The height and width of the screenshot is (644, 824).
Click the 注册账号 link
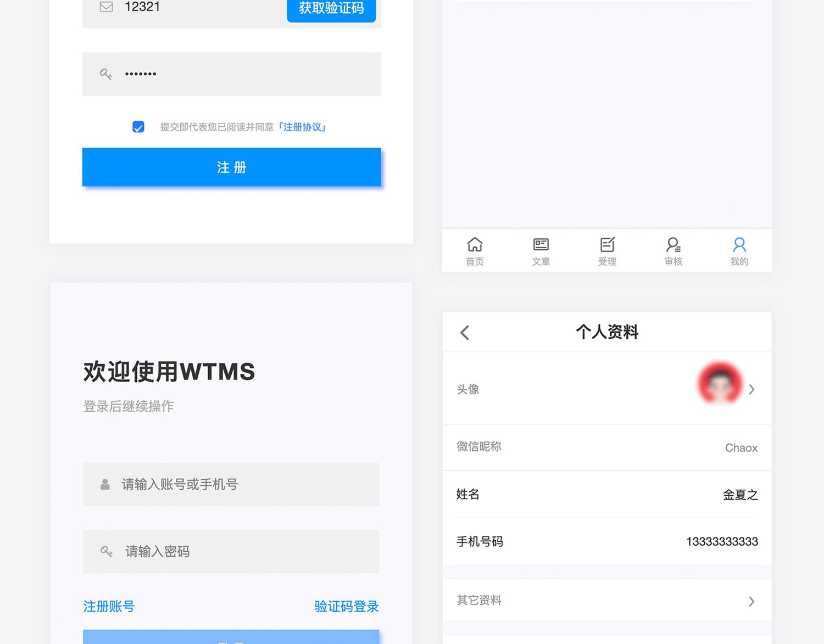pos(109,606)
